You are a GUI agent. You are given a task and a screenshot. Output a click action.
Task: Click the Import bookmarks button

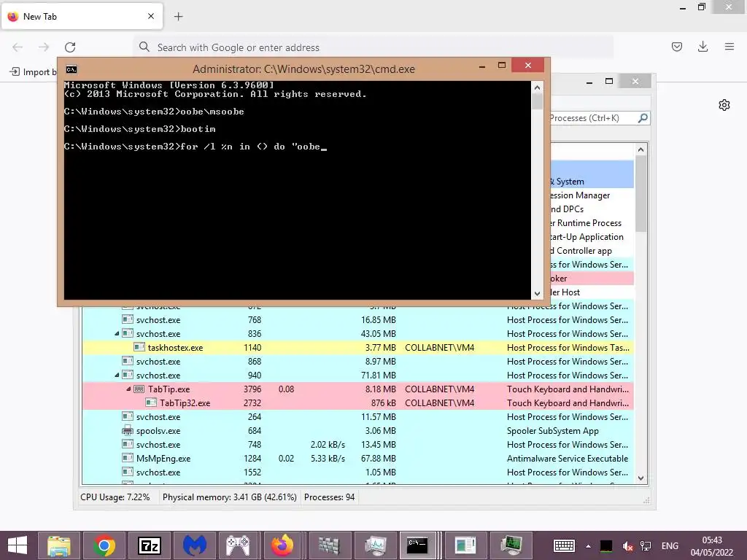click(x=33, y=72)
